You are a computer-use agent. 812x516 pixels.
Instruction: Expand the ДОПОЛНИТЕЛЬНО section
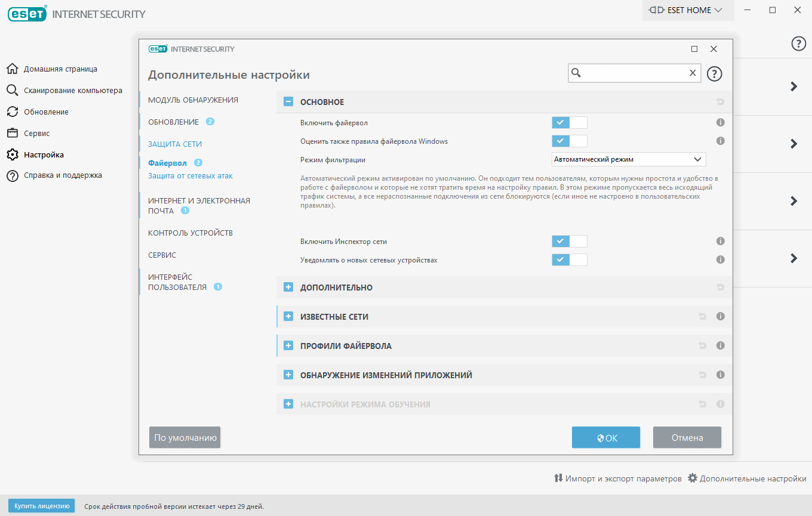click(288, 288)
